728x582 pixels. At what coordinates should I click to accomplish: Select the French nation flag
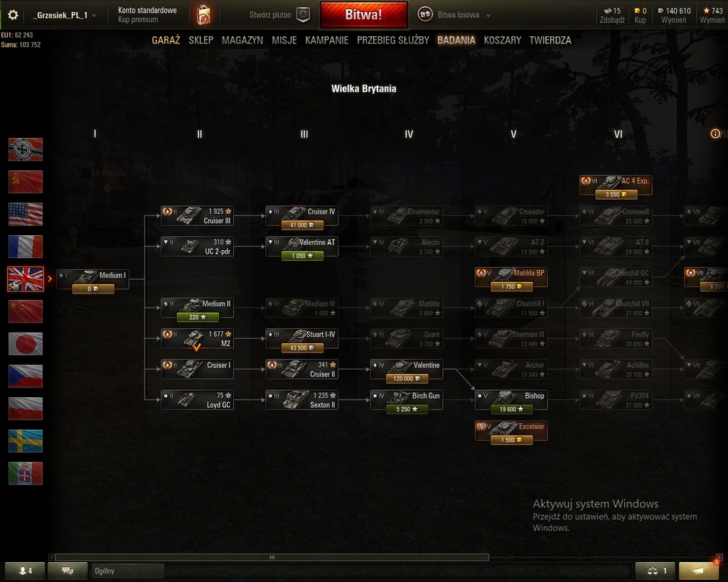[26, 247]
